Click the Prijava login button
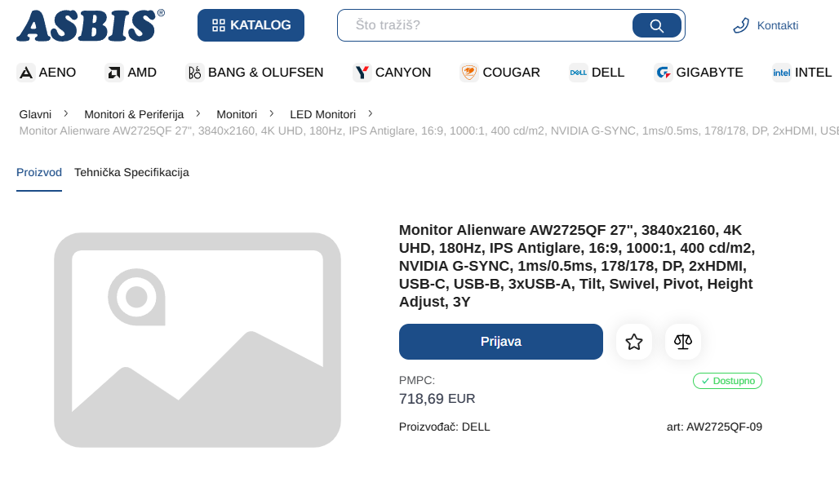This screenshot has width=839, height=504. point(501,342)
